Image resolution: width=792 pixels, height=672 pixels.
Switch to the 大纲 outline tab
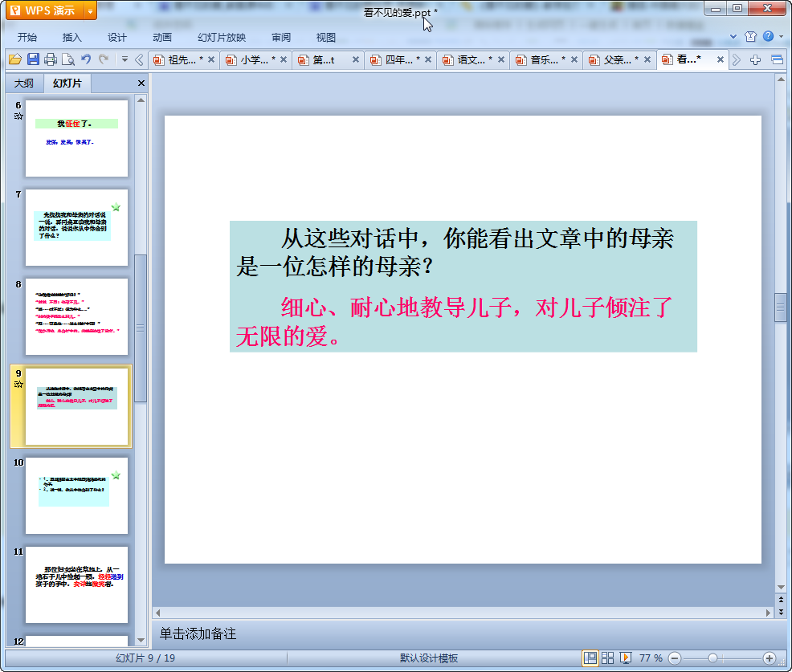point(24,83)
